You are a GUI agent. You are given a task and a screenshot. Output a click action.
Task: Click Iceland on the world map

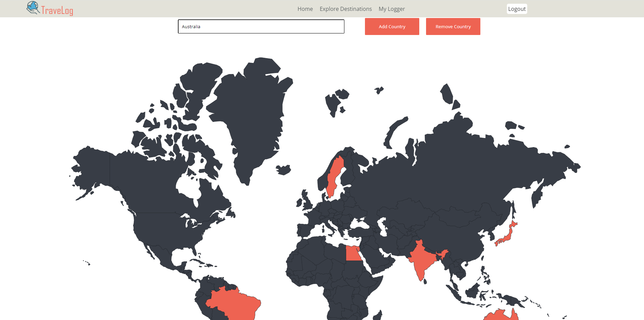pyautogui.click(x=283, y=170)
